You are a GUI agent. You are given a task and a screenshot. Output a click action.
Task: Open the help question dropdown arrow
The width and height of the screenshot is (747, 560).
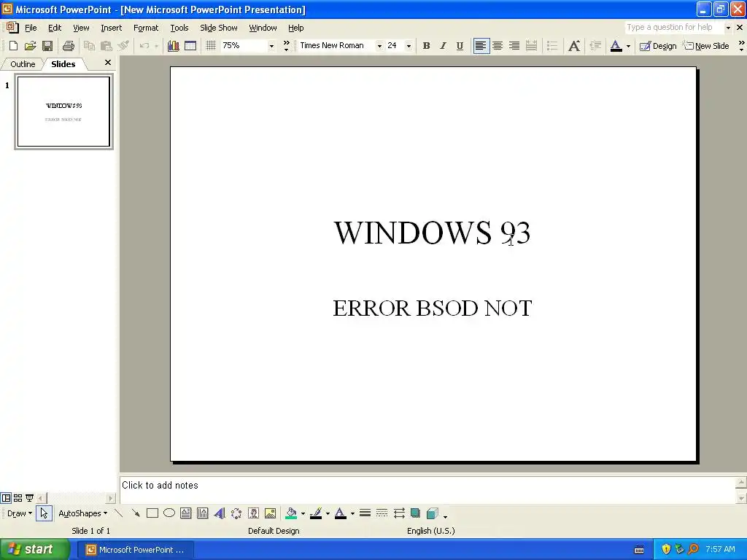coord(728,28)
